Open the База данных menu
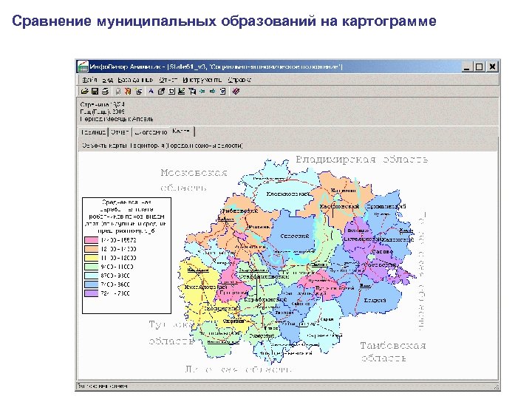532x399 pixels. point(135,80)
